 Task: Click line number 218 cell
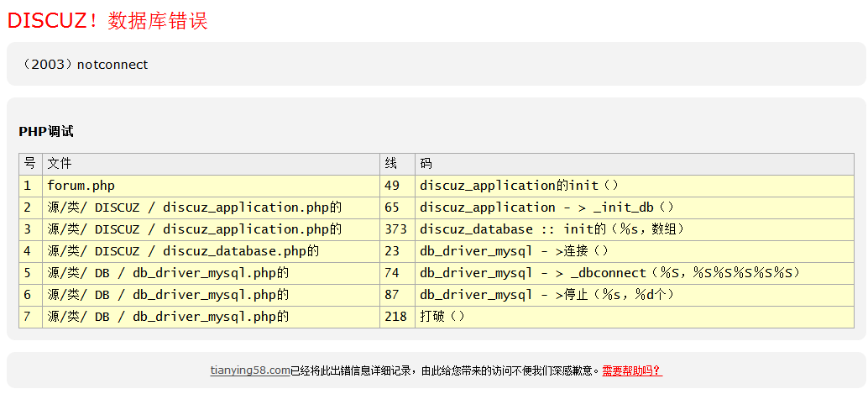(x=397, y=317)
